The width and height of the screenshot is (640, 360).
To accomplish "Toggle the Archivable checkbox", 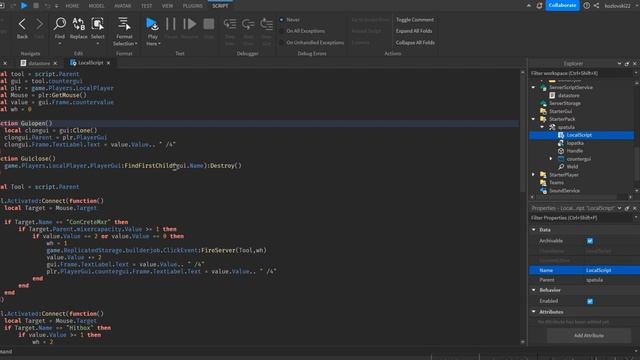I will tap(590, 241).
